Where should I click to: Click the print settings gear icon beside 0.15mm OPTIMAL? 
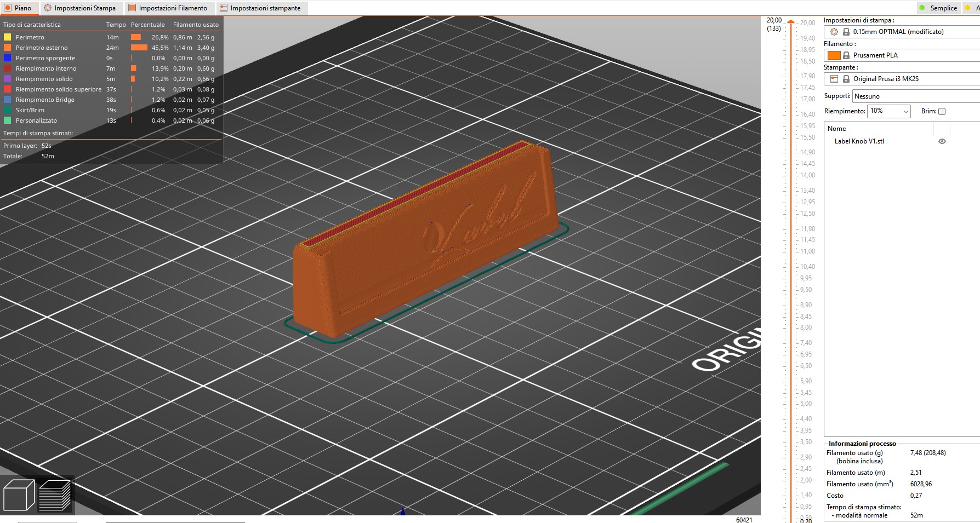click(x=834, y=32)
